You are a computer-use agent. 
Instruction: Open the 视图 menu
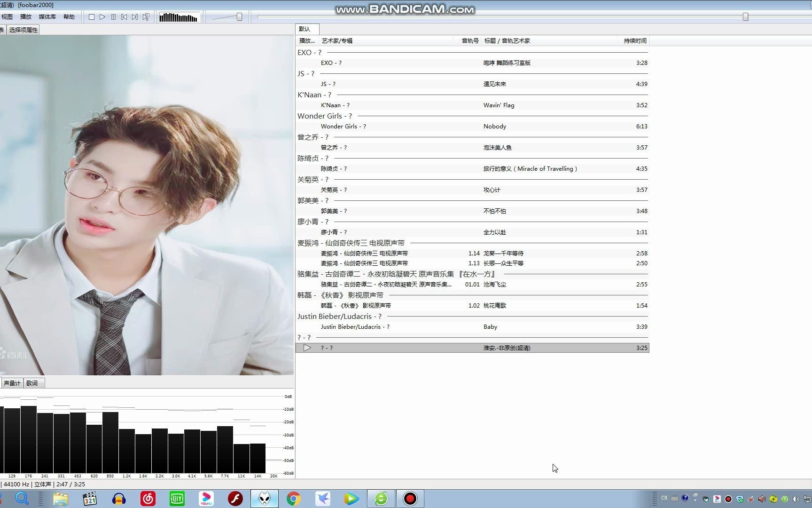click(x=7, y=17)
